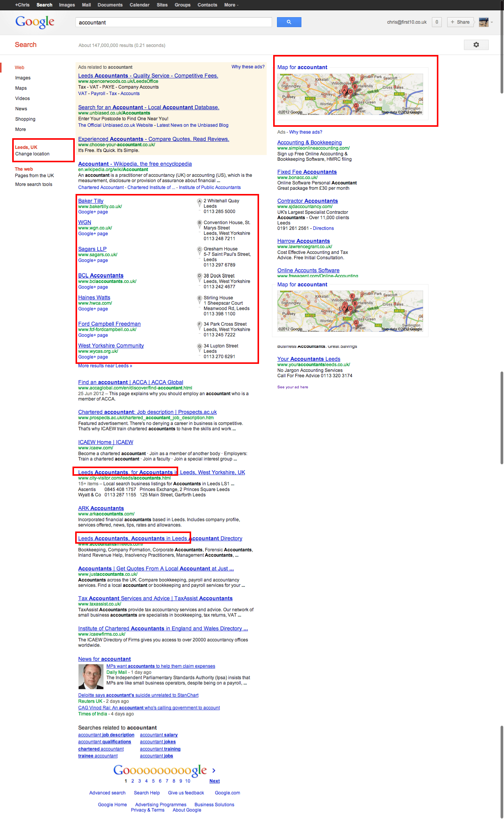
Task: Select Pages from the UK filter
Action: coord(34,176)
